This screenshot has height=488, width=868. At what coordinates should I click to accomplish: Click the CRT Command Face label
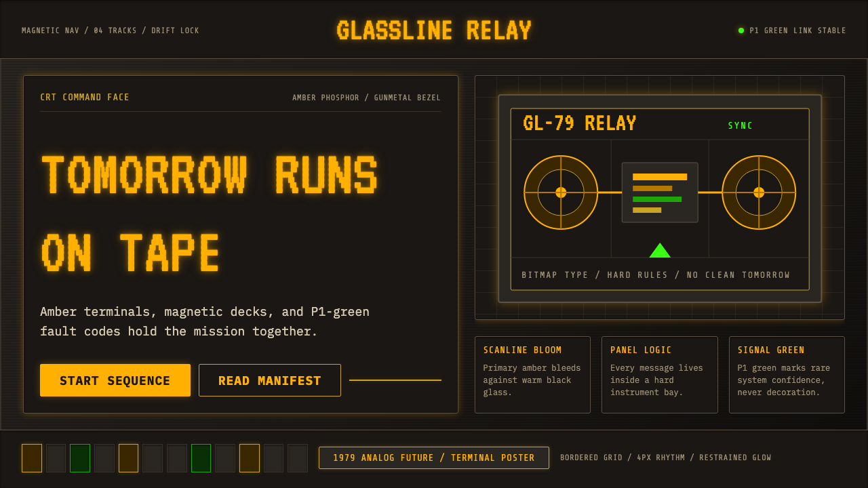[x=85, y=98]
